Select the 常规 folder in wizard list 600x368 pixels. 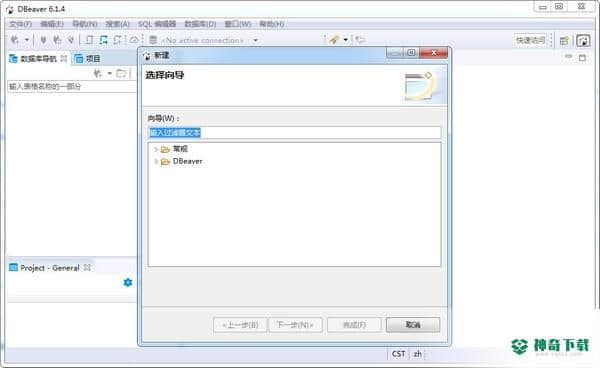click(180, 148)
